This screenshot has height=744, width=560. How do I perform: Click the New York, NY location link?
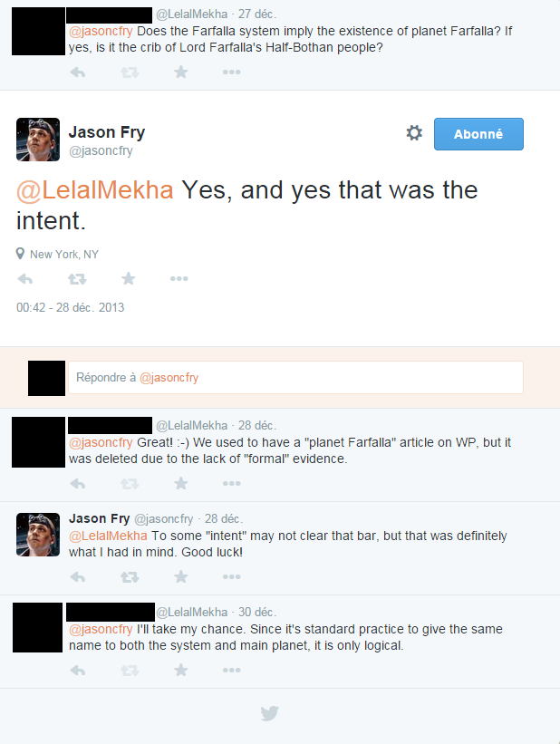pos(63,254)
